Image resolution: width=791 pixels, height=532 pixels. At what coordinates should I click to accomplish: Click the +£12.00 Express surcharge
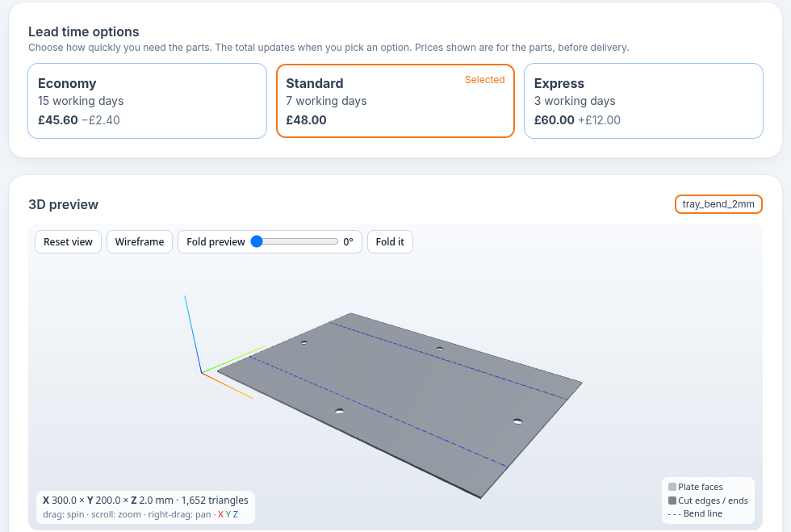(599, 120)
